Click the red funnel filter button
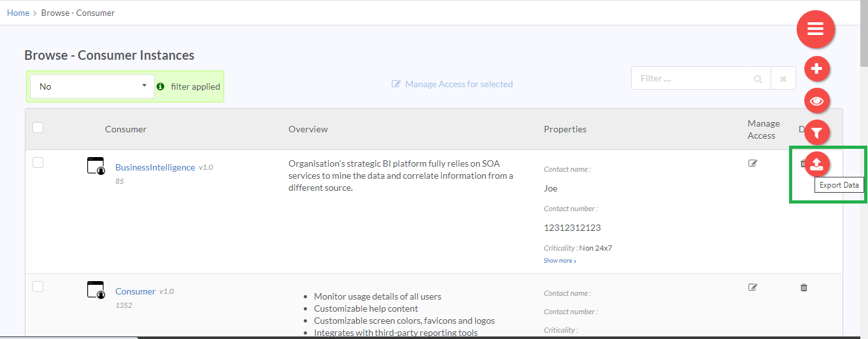The image size is (868, 339). click(x=817, y=133)
